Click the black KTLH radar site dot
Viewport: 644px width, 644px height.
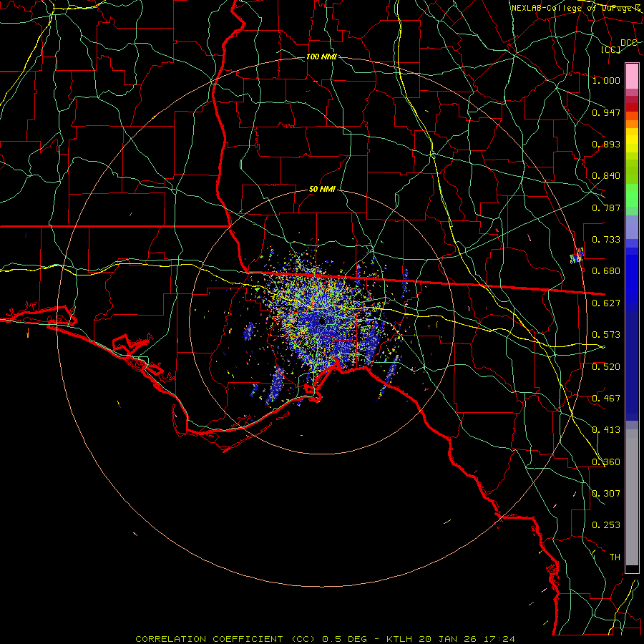coord(322,321)
